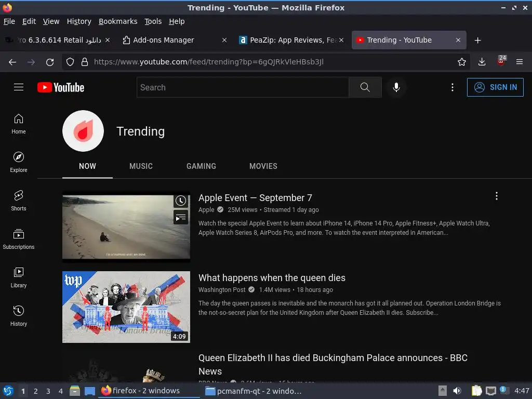Click the clipboard tray icon
The height and width of the screenshot is (399, 532).
(477, 391)
